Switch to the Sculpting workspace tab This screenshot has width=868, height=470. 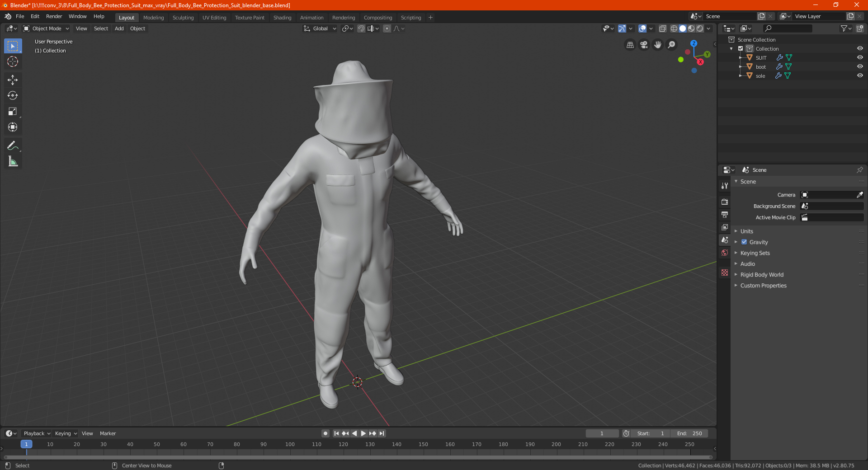point(183,18)
